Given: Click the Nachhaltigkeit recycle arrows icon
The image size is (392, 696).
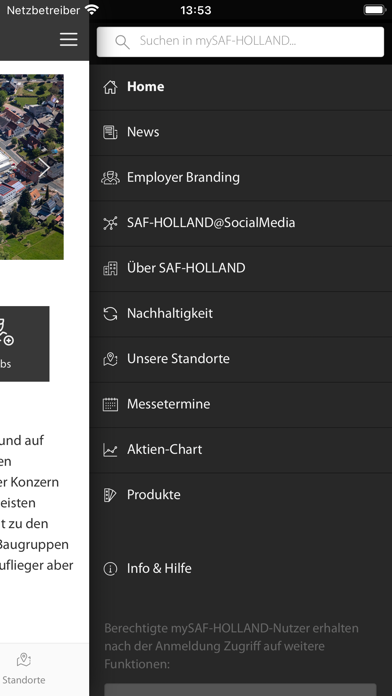Looking at the screenshot, I should pyautogui.click(x=110, y=314).
